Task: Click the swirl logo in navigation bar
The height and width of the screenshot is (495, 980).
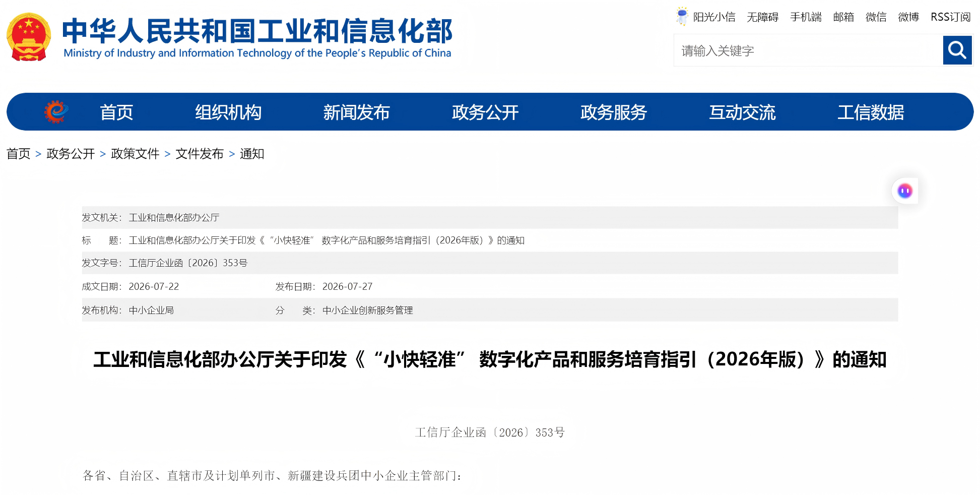Action: (56, 111)
